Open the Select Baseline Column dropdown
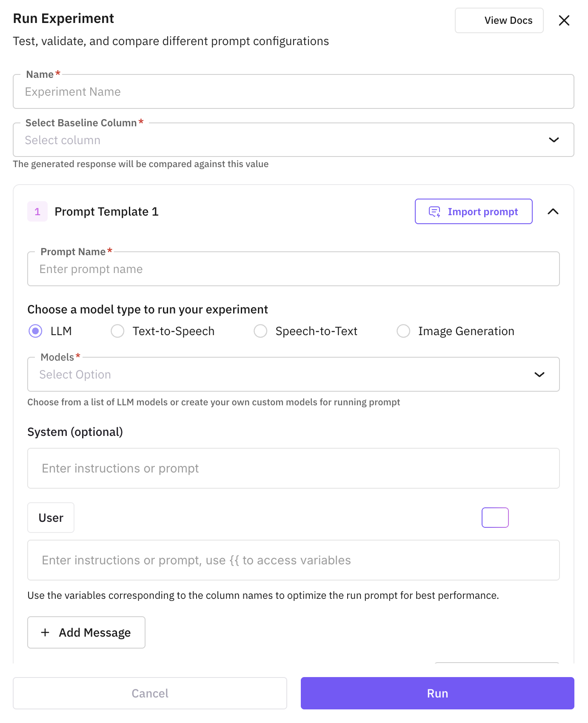The width and height of the screenshot is (588, 723). tap(293, 140)
